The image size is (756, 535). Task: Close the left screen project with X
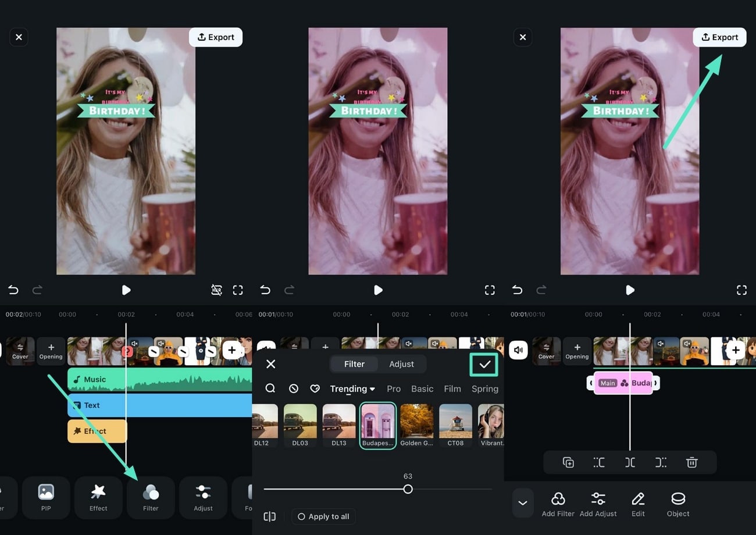coord(19,37)
